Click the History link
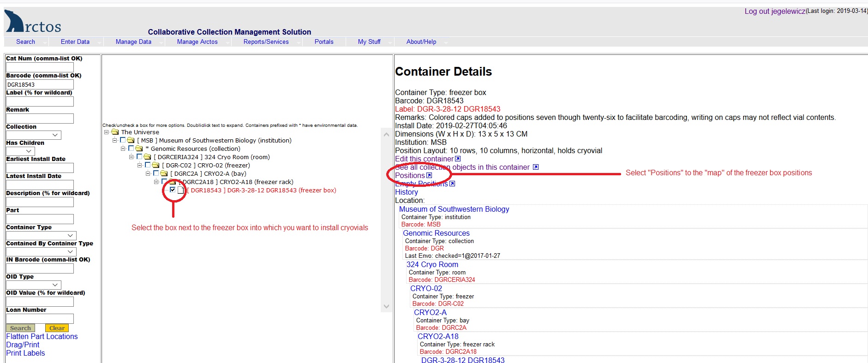The width and height of the screenshot is (868, 363). (407, 192)
